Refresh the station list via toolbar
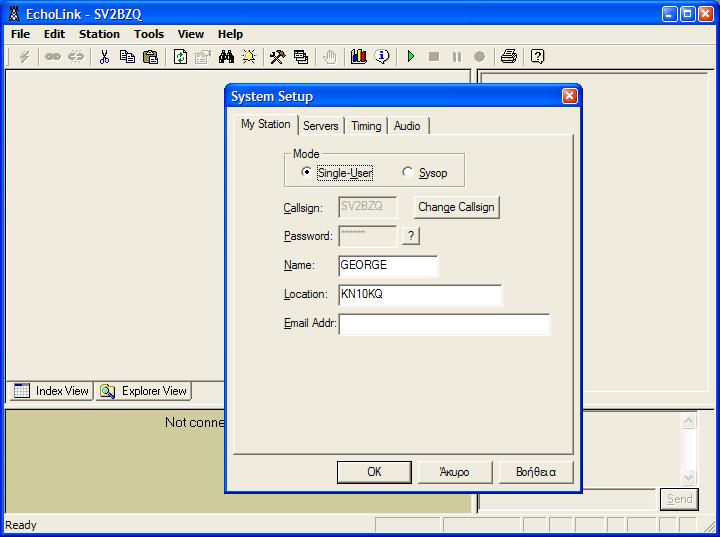 point(180,57)
